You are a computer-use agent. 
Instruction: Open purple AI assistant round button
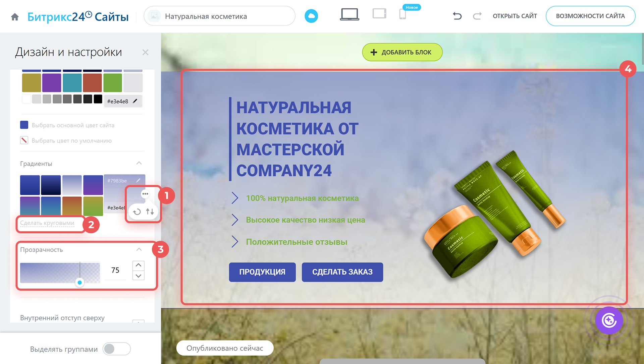(609, 320)
